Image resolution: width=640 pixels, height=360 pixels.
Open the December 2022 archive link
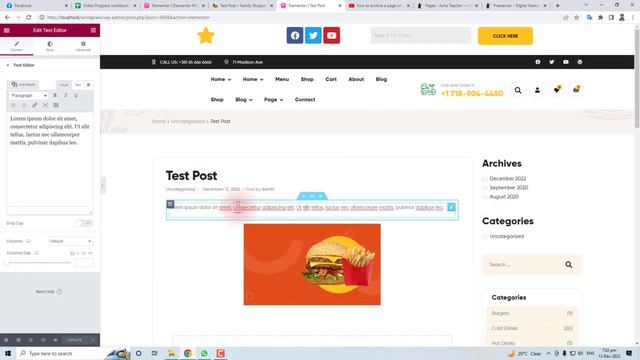508,179
